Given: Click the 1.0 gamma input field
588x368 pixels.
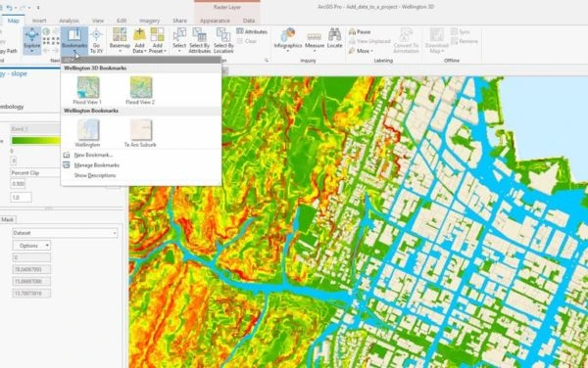Looking at the screenshot, I should (21, 198).
